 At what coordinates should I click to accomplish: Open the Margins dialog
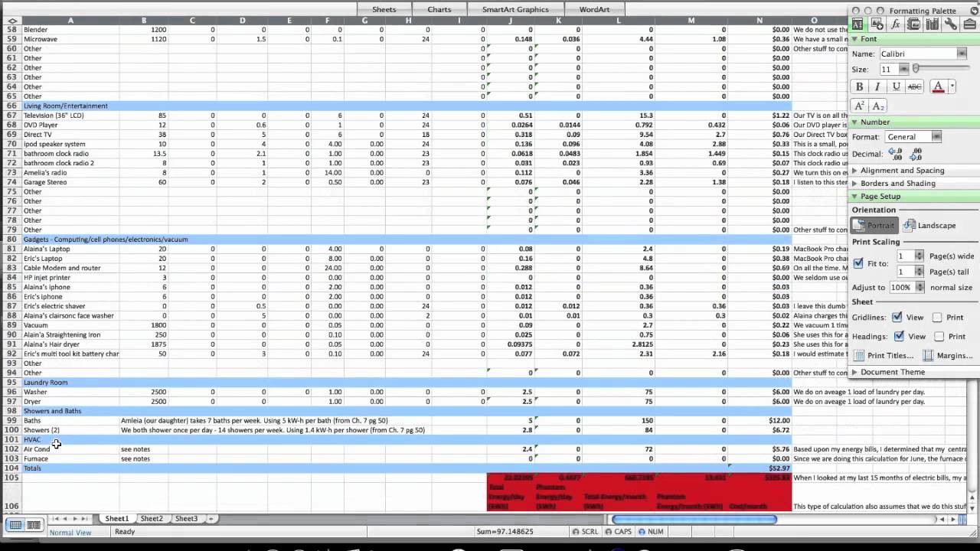[948, 356]
